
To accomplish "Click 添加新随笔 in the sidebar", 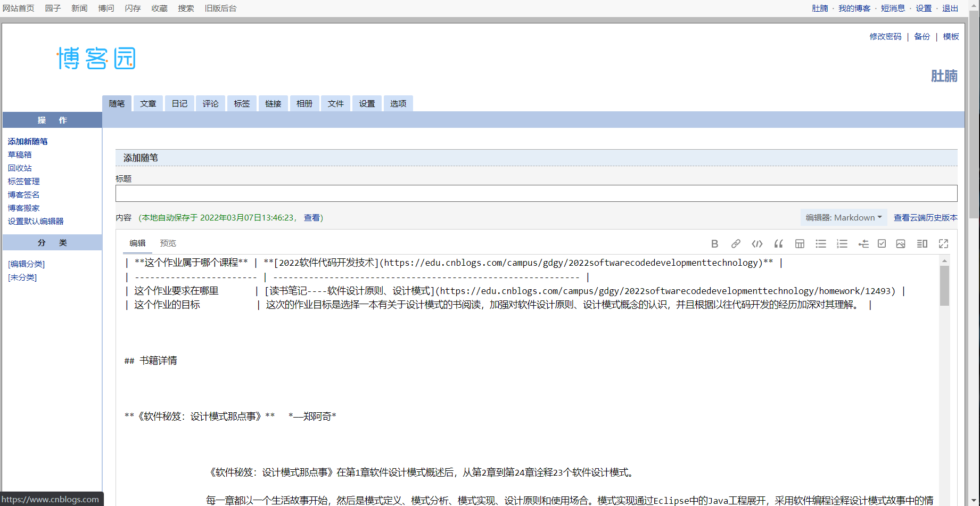I will 28,141.
